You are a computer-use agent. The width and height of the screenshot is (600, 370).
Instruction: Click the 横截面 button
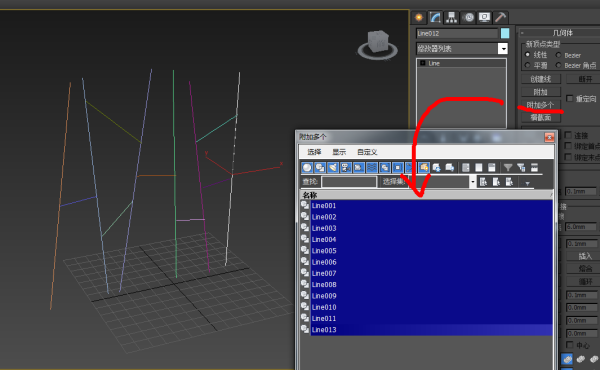pos(541,117)
